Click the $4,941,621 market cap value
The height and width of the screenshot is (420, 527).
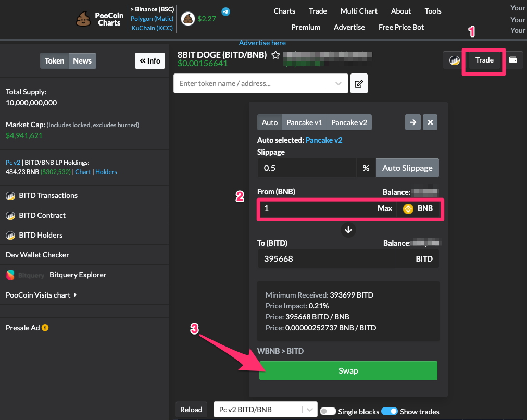(x=24, y=135)
